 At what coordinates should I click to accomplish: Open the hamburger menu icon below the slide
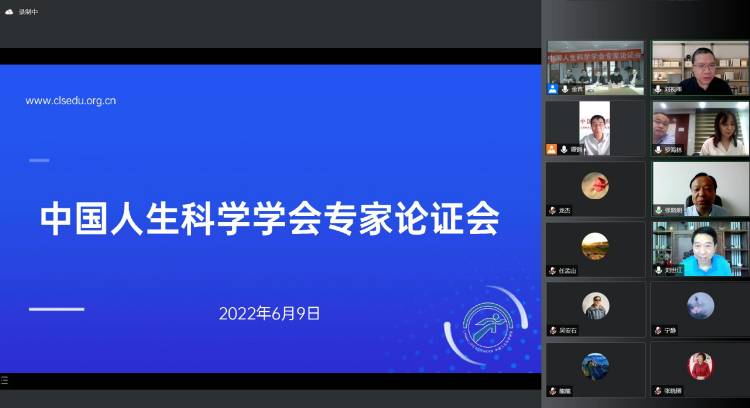5,381
